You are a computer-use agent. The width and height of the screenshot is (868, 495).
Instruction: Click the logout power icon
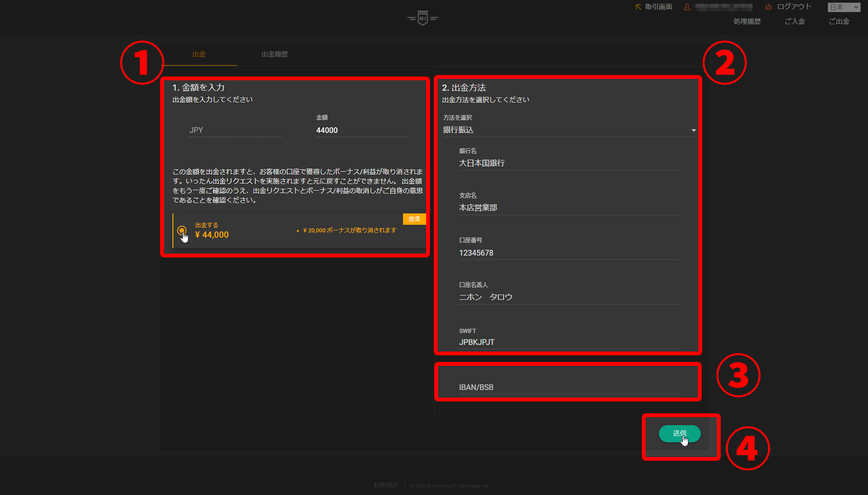pos(768,7)
